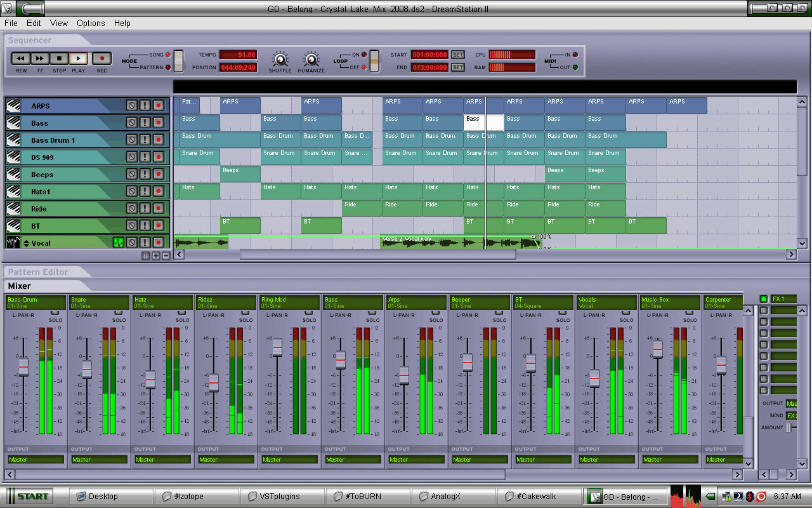Mute the DS 909 track
Viewport: 812px width, 508px height.
pyautogui.click(x=132, y=157)
